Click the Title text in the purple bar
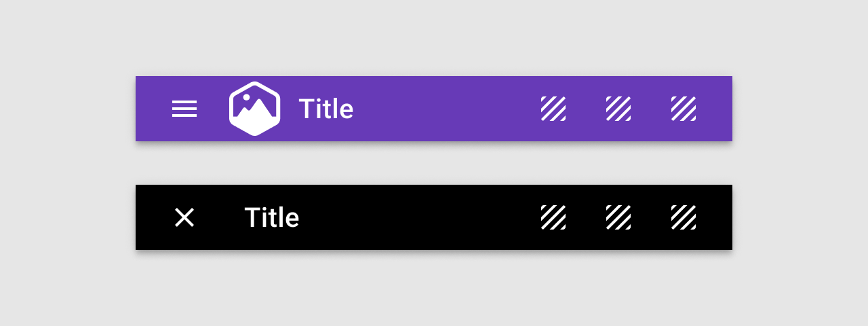 pos(326,109)
